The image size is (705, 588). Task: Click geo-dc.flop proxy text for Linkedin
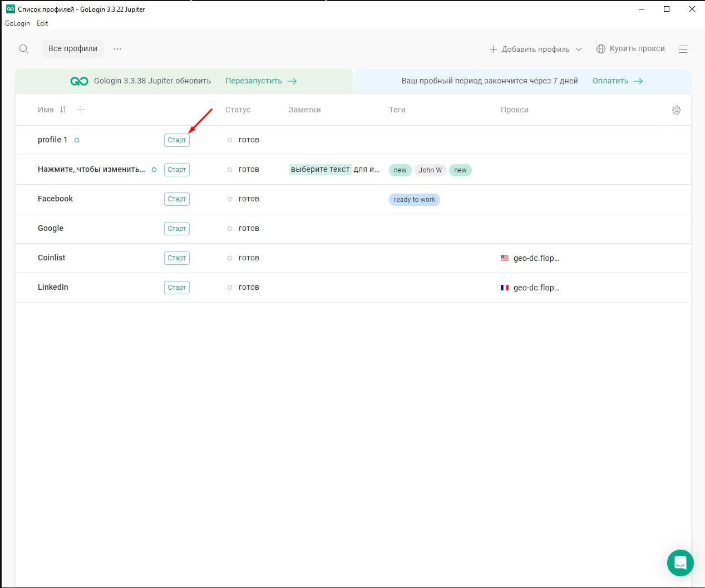[x=536, y=288]
